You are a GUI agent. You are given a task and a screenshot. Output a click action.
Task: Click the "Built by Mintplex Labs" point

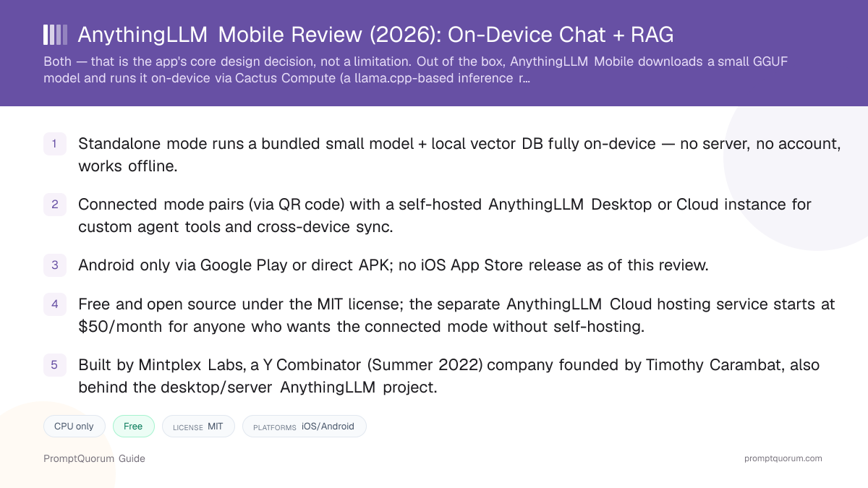coord(448,376)
